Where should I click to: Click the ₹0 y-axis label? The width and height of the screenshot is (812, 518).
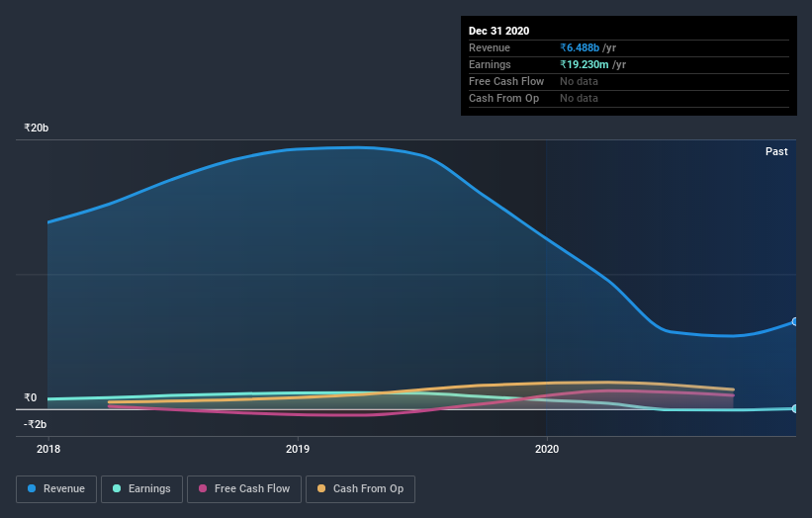pyautogui.click(x=31, y=398)
